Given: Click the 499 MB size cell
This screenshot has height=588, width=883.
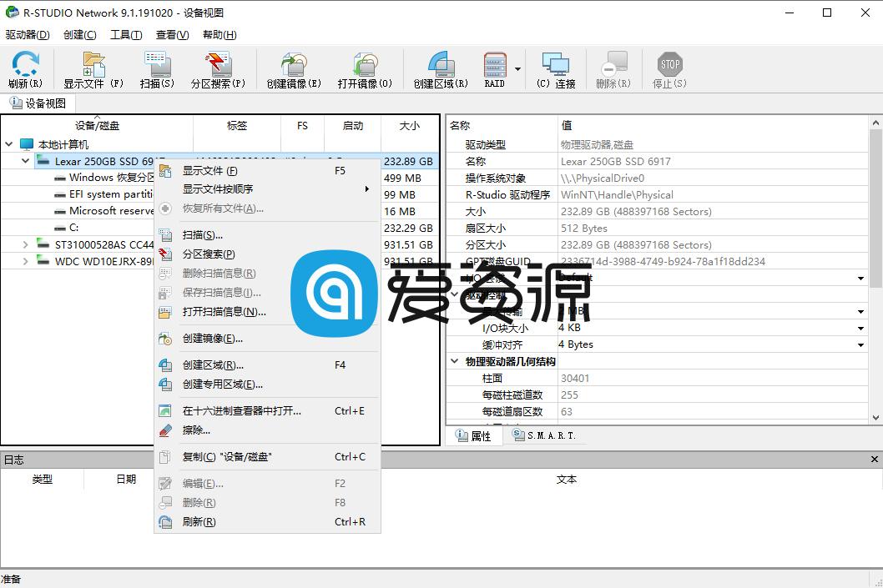Looking at the screenshot, I should [x=402, y=178].
